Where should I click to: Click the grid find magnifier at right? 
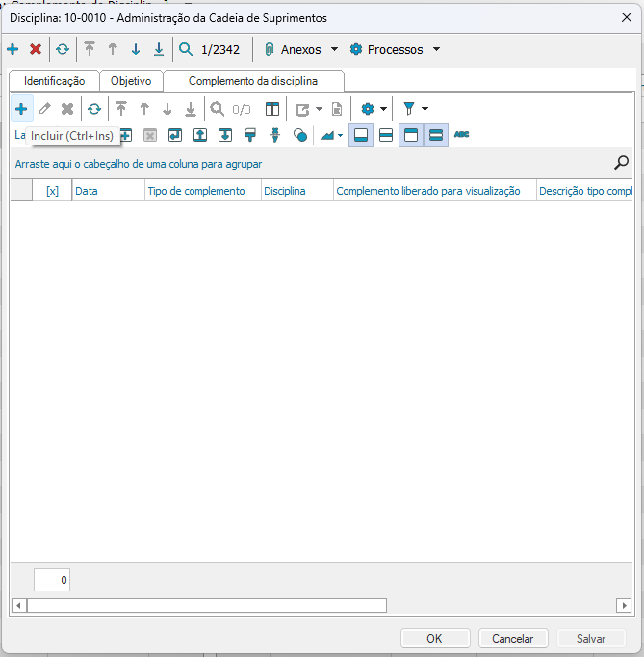click(621, 163)
